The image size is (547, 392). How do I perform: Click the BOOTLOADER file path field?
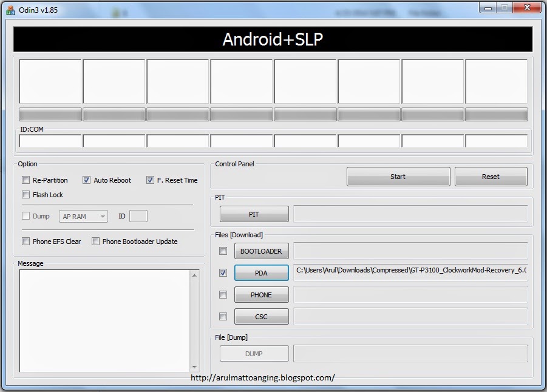410,251
